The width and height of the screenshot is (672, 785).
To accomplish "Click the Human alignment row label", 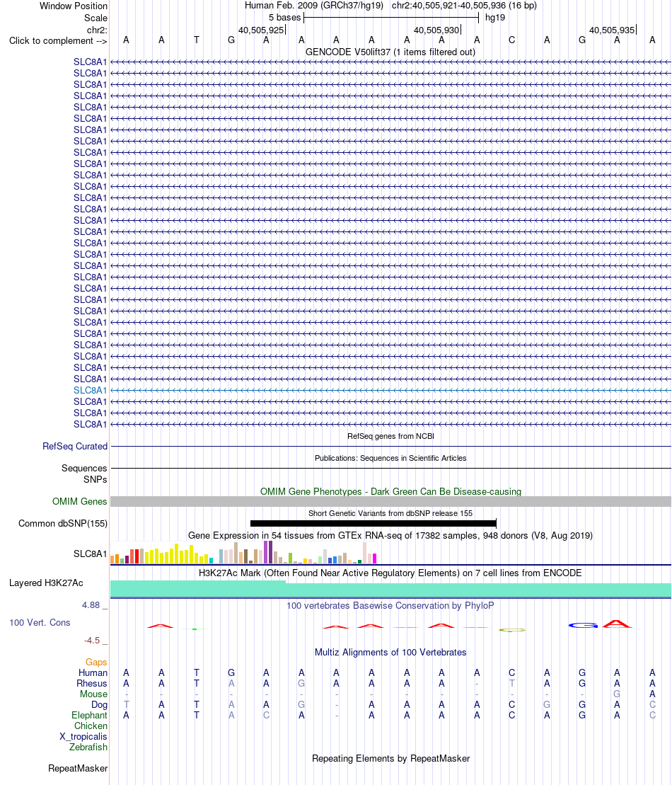I will coord(93,673).
